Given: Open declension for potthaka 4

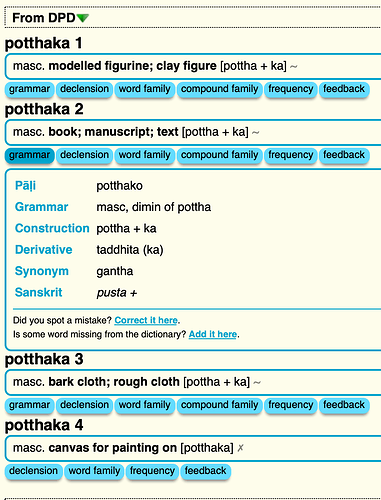Looking at the screenshot, I should click(33, 471).
